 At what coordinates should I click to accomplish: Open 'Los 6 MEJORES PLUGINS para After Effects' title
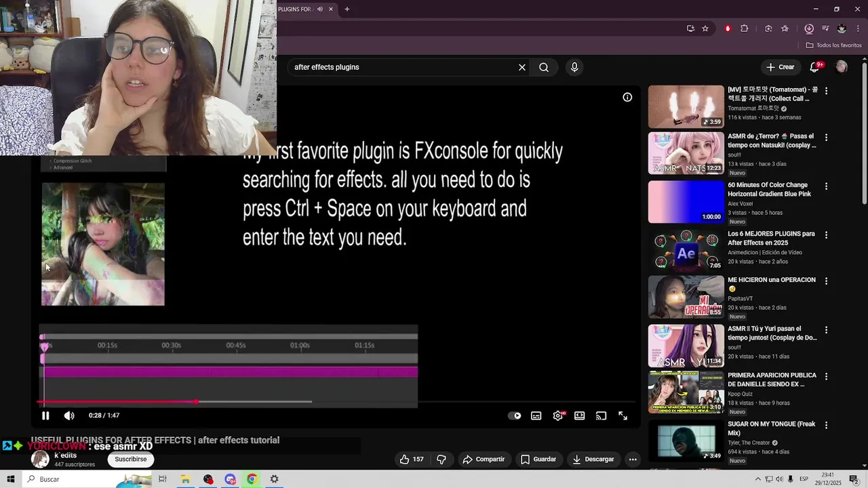[x=772, y=238]
